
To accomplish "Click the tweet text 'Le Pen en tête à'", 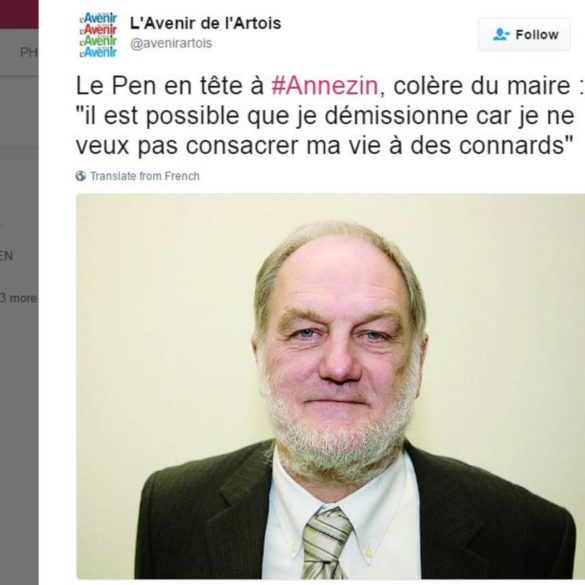I will (170, 86).
